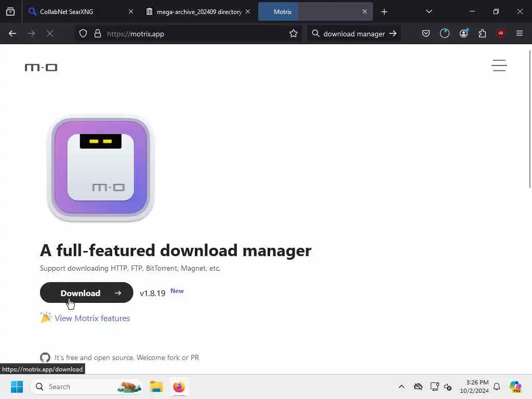Screen dimensions: 532x399
Task: Click the Support downloading HTTP, FTP text
Action: pyautogui.click(x=130, y=268)
